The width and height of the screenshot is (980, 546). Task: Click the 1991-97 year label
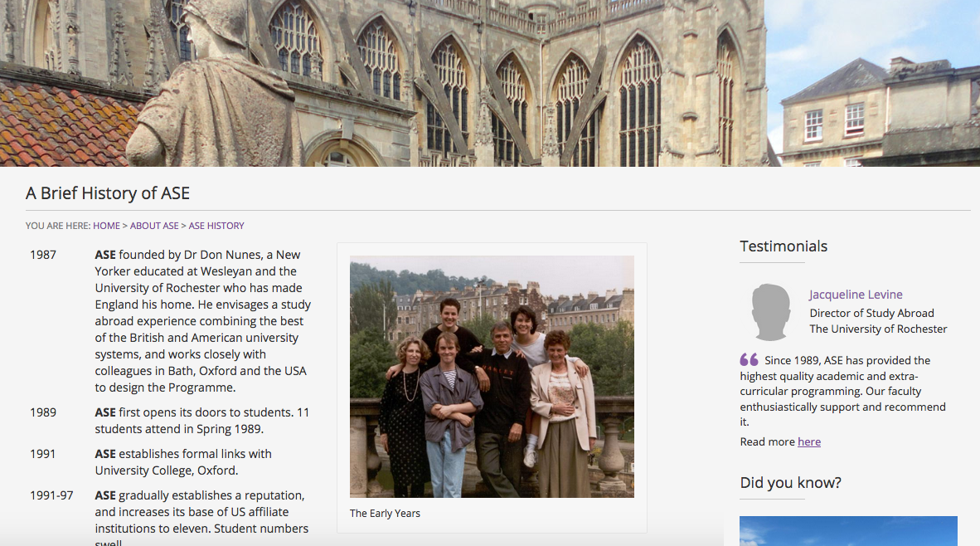51,495
